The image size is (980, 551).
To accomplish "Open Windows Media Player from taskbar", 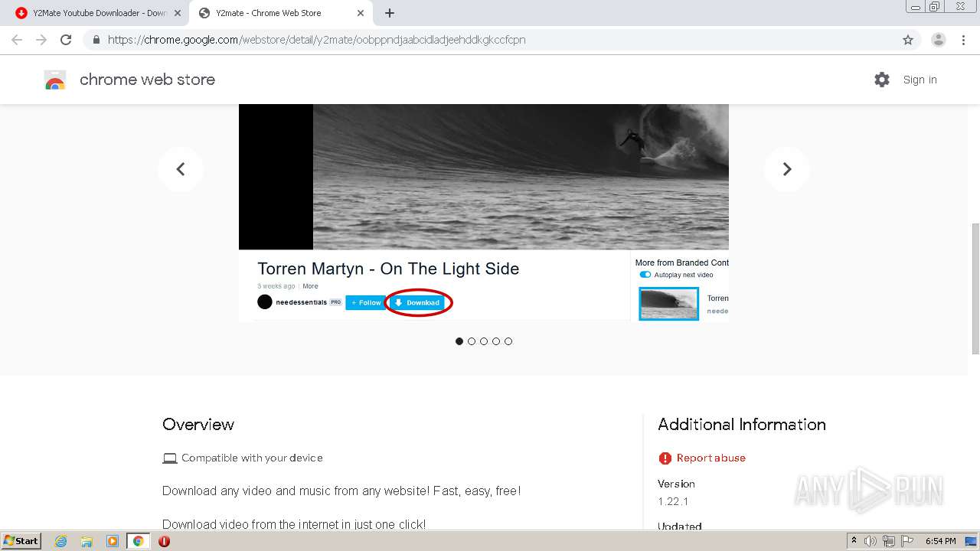I will coord(113,541).
